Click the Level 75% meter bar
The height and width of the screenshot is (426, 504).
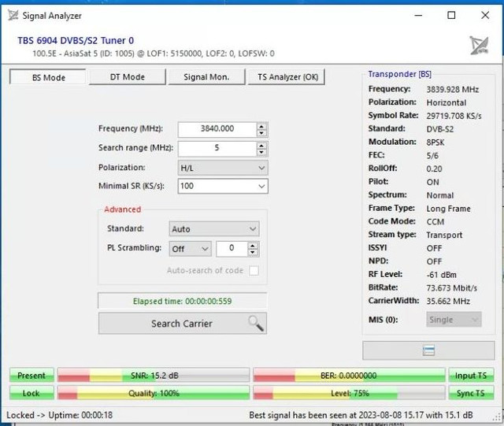[x=349, y=393]
